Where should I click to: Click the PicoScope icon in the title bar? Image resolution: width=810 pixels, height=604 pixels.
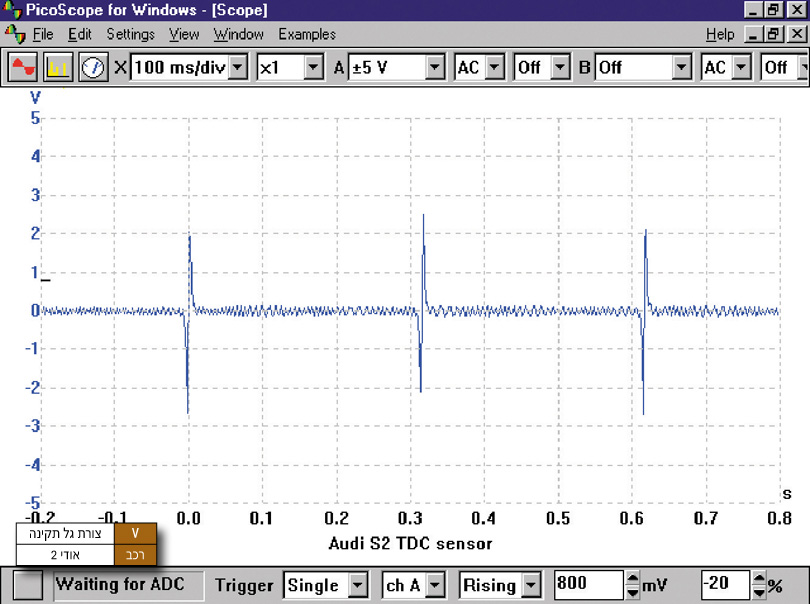[x=11, y=10]
